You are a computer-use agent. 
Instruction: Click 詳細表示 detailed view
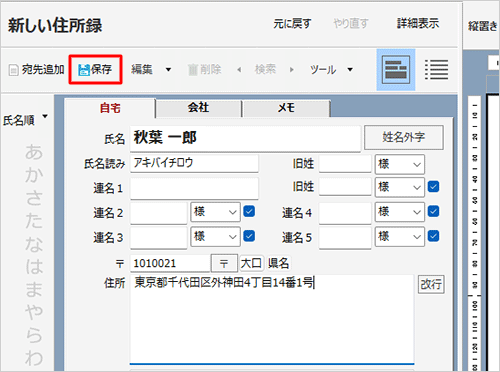[x=418, y=23]
